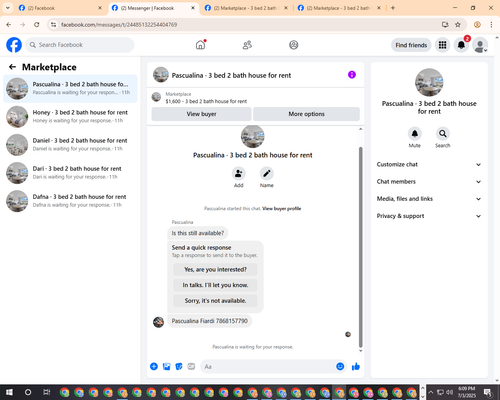This screenshot has height=400, width=500.
Task: Open the notifications bell icon
Action: [461, 45]
